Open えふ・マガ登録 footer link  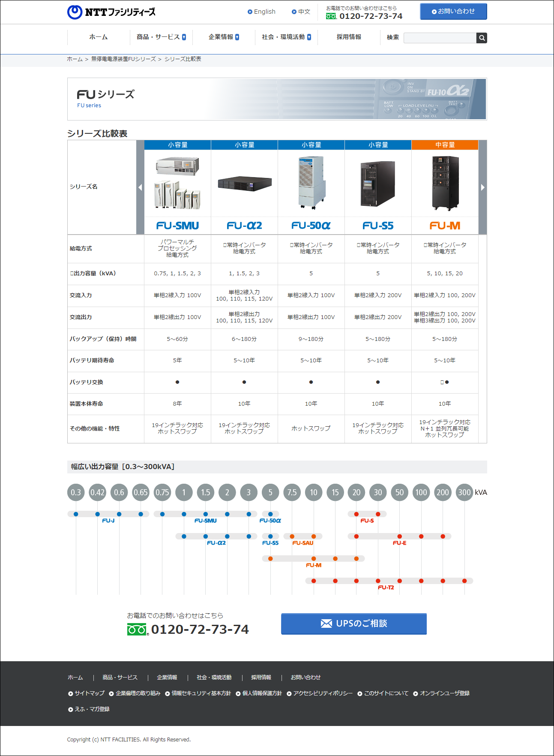coord(89,709)
